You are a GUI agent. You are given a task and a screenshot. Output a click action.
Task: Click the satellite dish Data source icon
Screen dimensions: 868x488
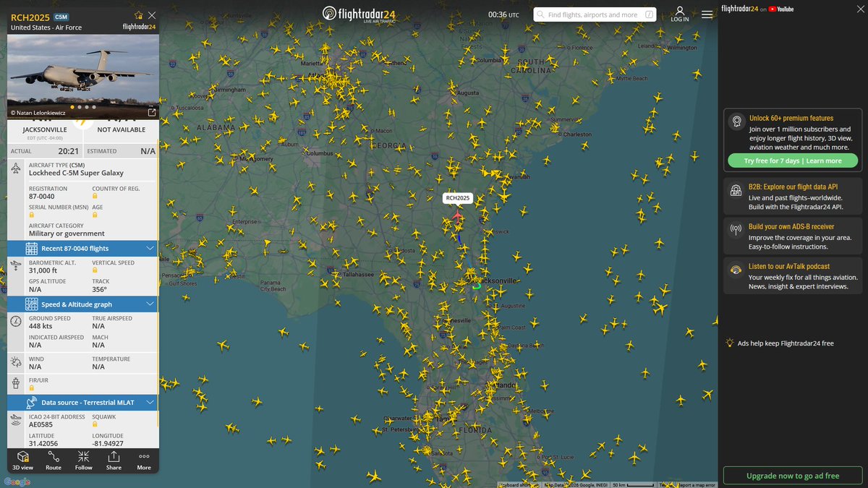[32, 402]
